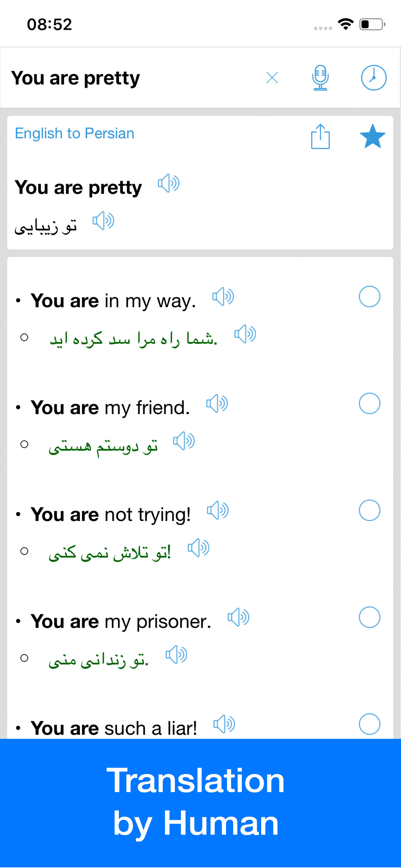Play audio for "You are such a liar!"
The width and height of the screenshot is (401, 868).
pos(224,724)
